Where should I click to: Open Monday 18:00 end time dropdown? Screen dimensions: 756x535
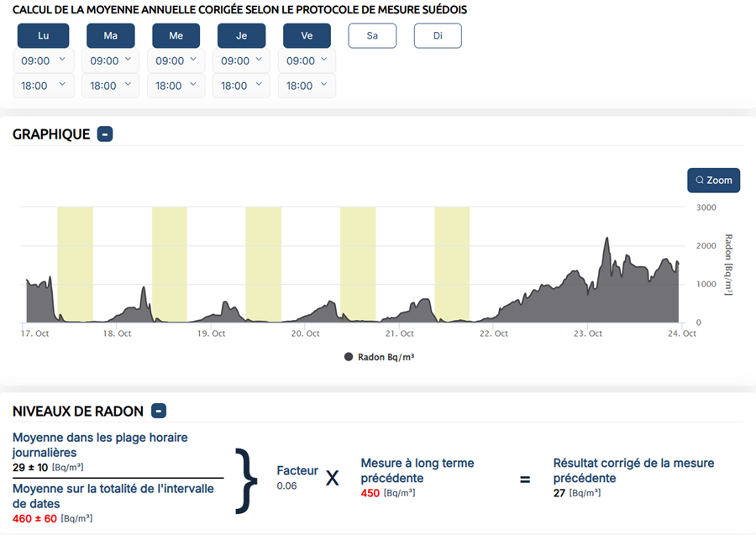pyautogui.click(x=44, y=86)
